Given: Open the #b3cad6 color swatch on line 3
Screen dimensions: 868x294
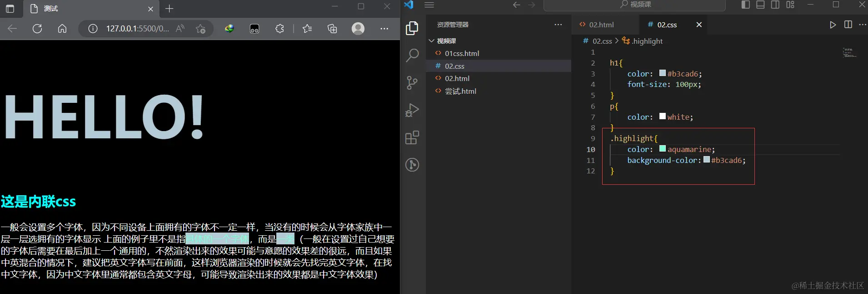Looking at the screenshot, I should click(x=663, y=73).
